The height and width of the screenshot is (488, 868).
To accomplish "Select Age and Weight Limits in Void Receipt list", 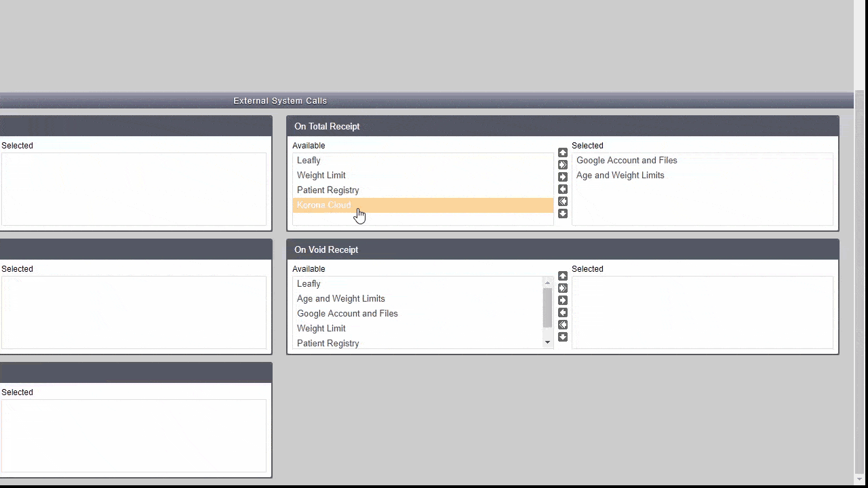I will tap(418, 299).
